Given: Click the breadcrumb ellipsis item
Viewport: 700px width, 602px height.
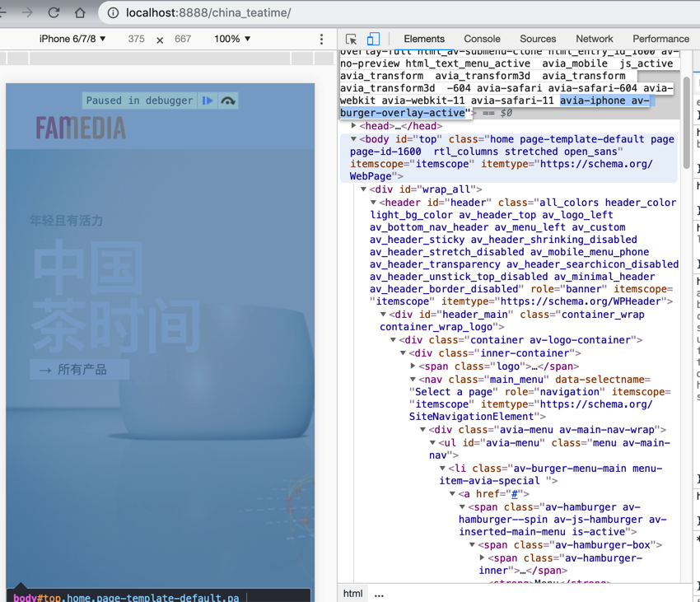Looking at the screenshot, I should (379, 594).
